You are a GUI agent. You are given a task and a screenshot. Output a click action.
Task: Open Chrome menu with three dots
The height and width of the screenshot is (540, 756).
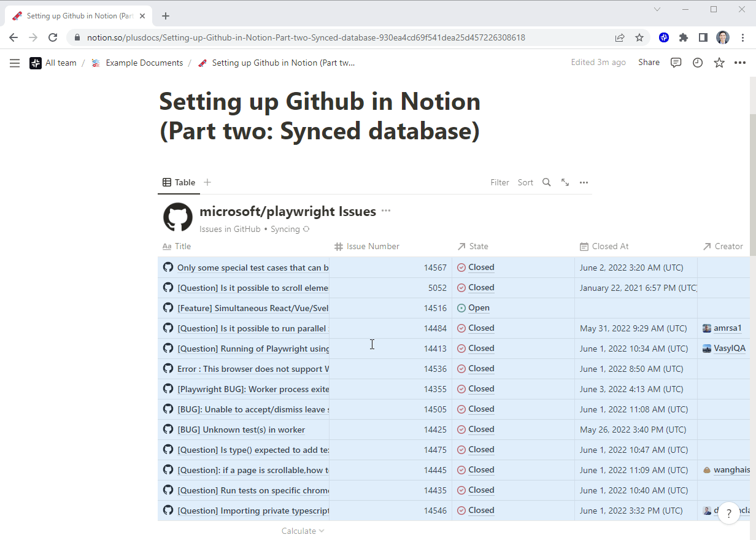(742, 37)
